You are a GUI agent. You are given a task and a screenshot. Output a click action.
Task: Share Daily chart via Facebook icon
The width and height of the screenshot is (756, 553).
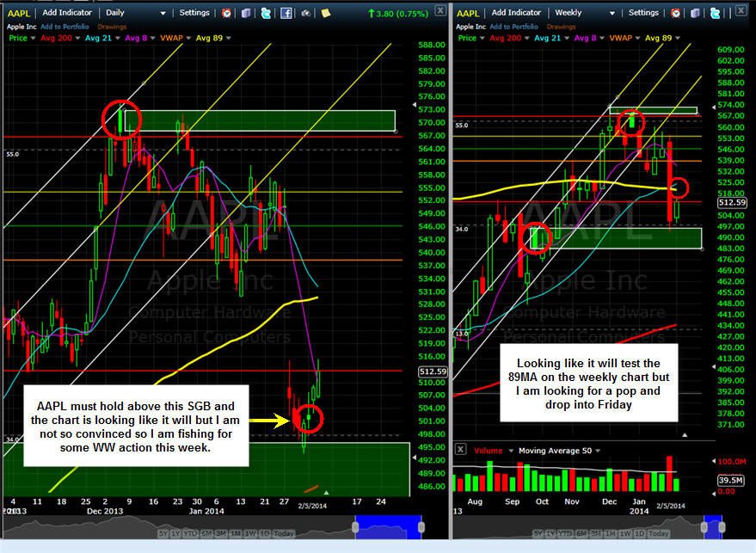pos(286,13)
